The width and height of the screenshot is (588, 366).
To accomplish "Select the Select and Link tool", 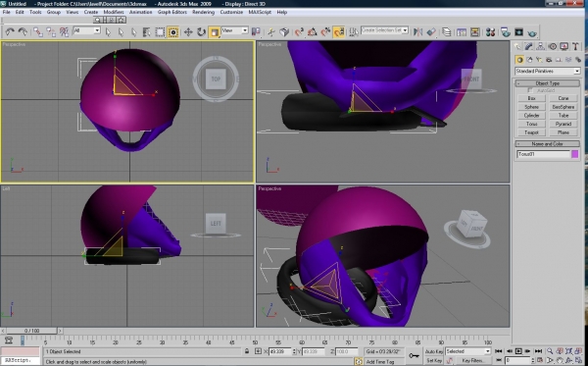I will tap(37, 32).
